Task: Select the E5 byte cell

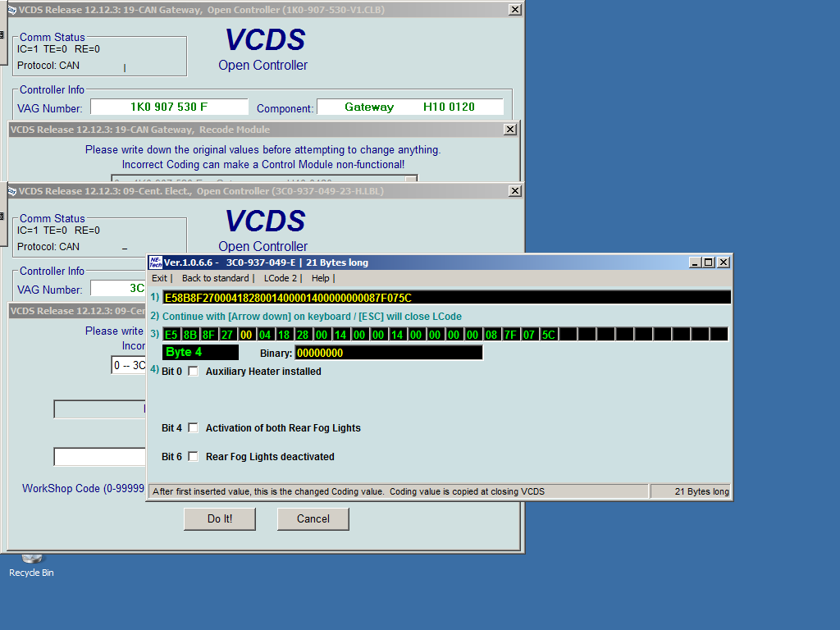Action: coord(171,335)
